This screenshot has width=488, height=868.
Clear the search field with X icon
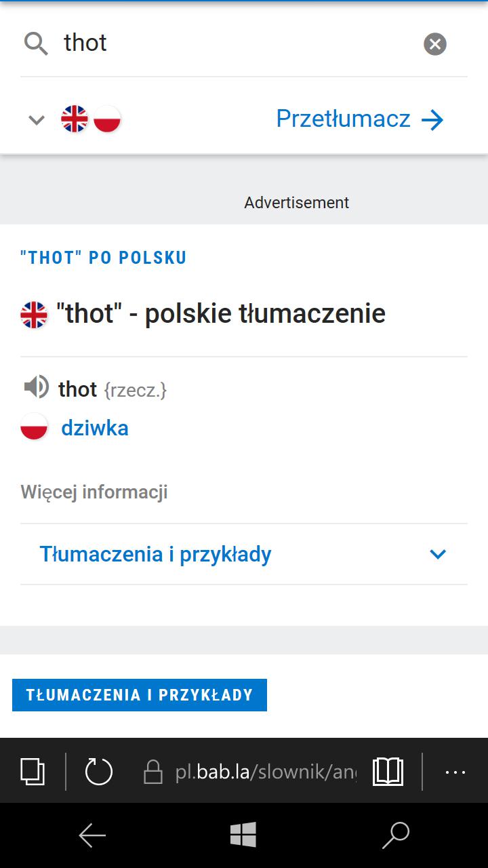point(435,44)
